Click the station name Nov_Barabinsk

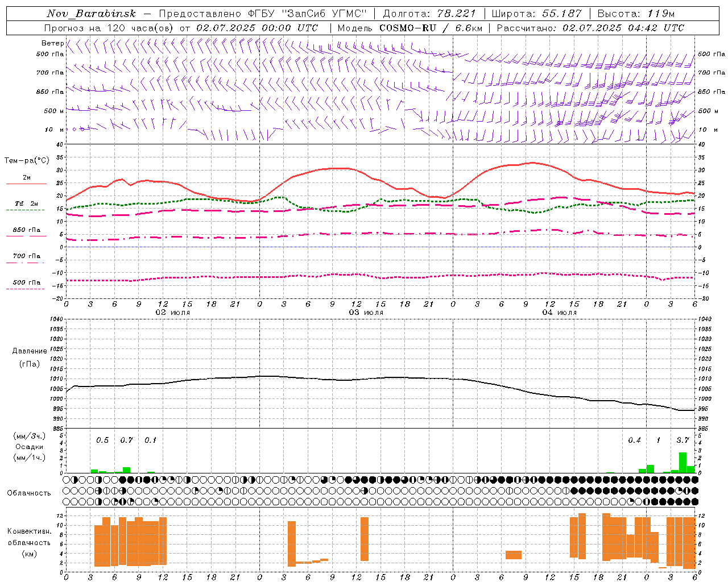click(x=91, y=14)
